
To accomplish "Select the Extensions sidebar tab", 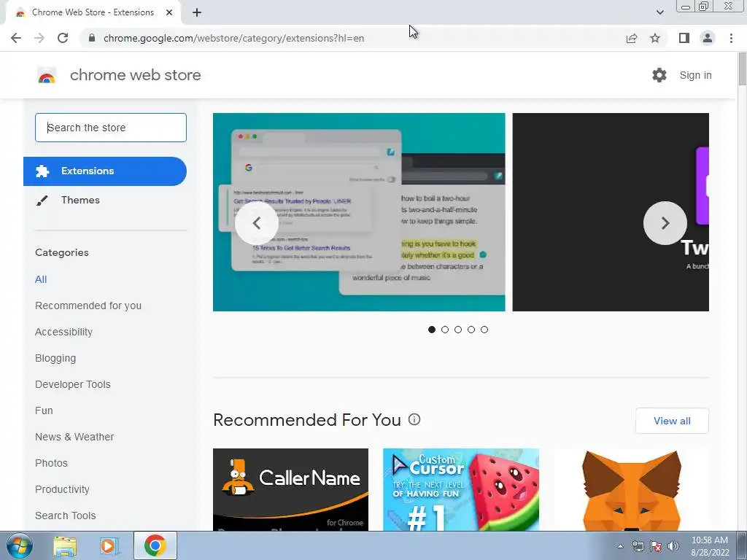I will point(105,171).
